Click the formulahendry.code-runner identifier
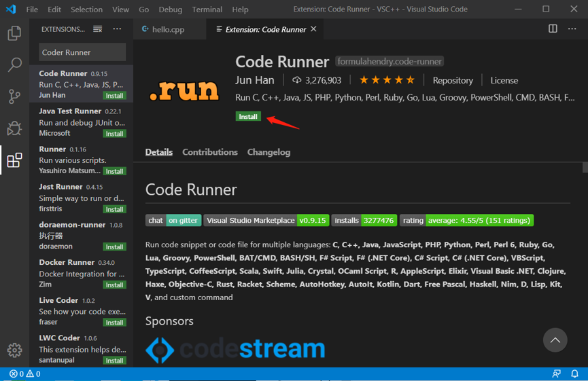 [x=390, y=61]
